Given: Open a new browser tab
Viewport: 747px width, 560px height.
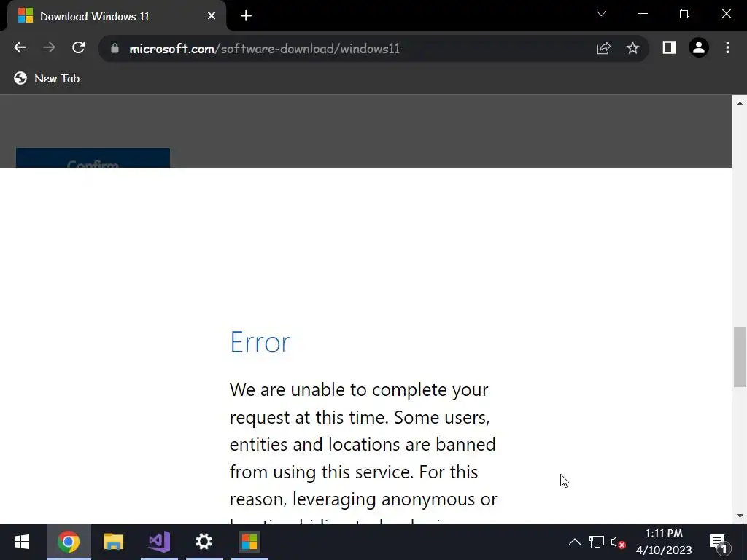Looking at the screenshot, I should click(246, 16).
